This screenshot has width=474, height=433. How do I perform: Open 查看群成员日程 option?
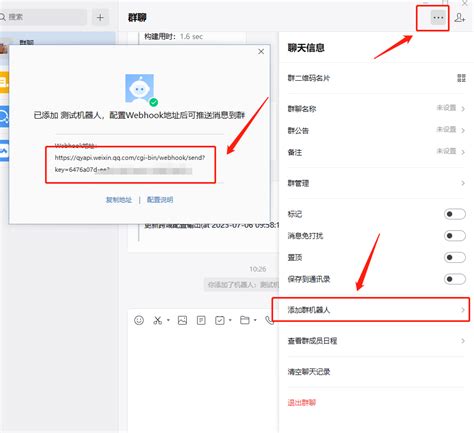(x=376, y=341)
